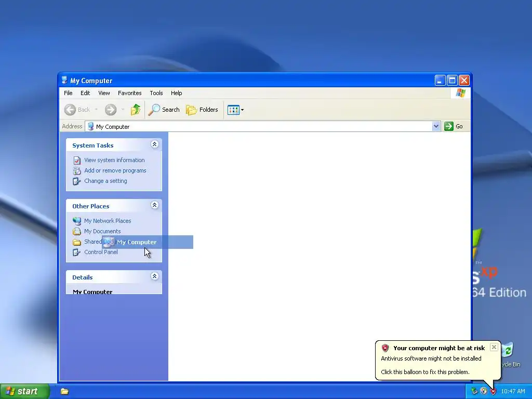Image resolution: width=532 pixels, height=399 pixels.
Task: Open the Tools menu
Action: click(x=156, y=93)
